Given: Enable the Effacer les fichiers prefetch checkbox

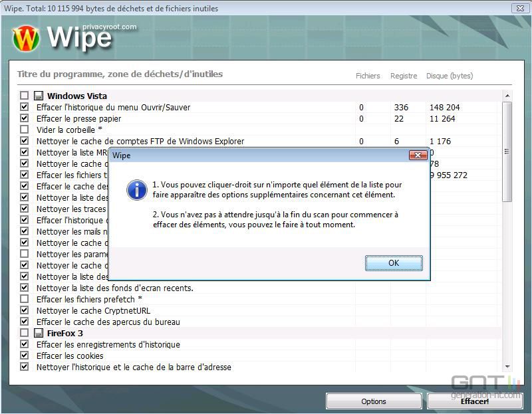Looking at the screenshot, I should point(24,299).
